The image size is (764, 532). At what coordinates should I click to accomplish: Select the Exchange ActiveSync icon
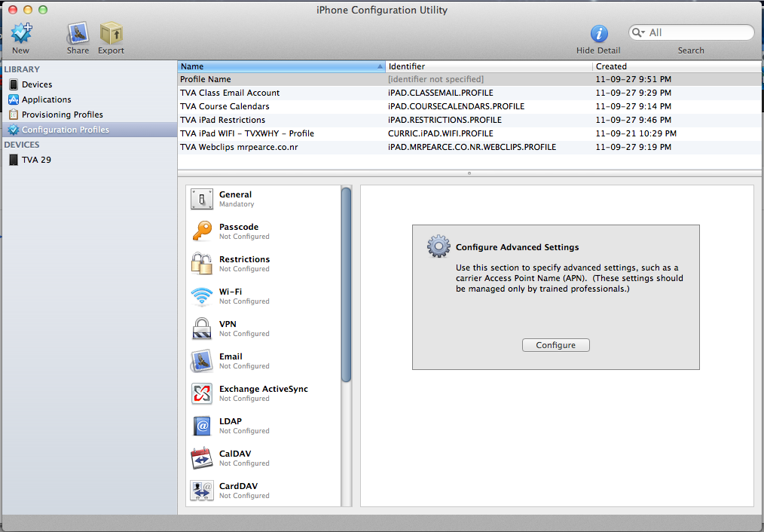pos(202,393)
